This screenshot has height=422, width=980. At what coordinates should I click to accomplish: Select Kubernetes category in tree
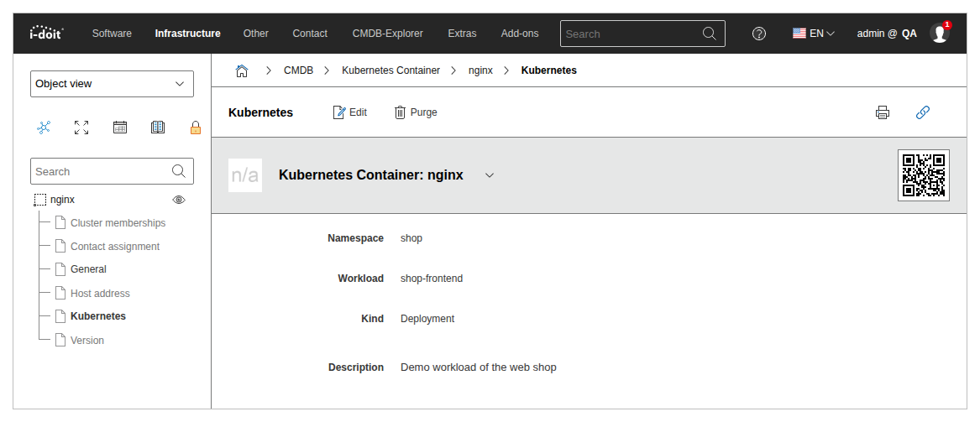pos(98,316)
